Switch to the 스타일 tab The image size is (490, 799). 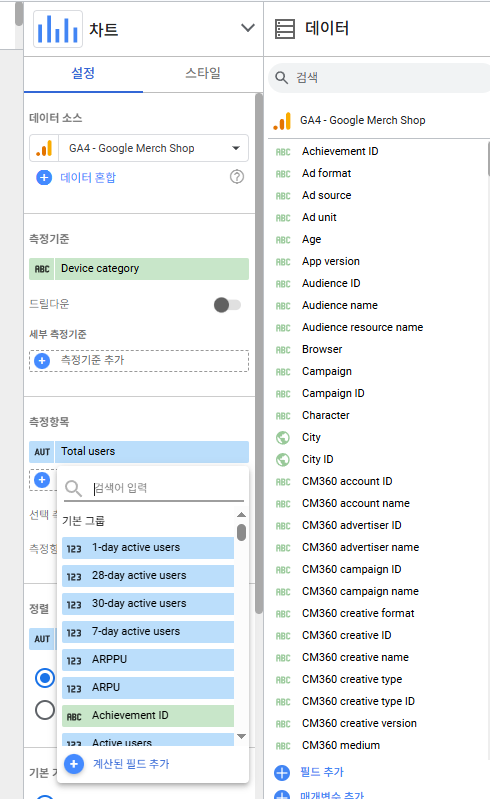click(203, 73)
